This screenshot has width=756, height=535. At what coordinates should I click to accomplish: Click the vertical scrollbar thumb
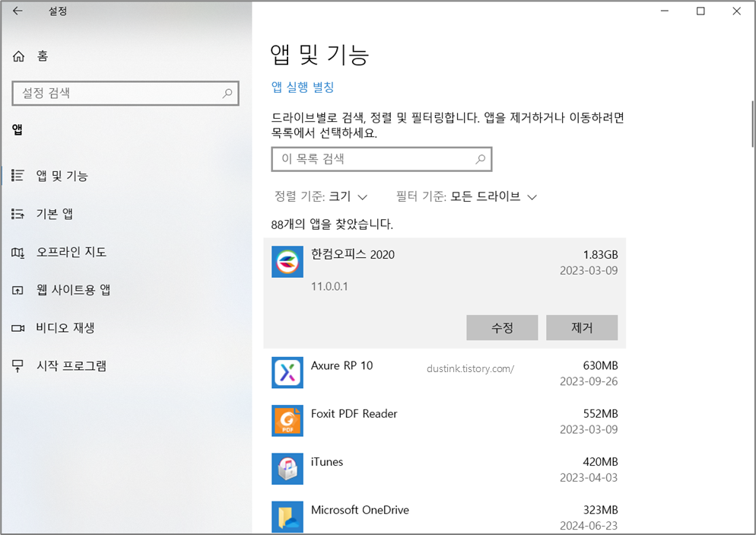tap(752, 124)
